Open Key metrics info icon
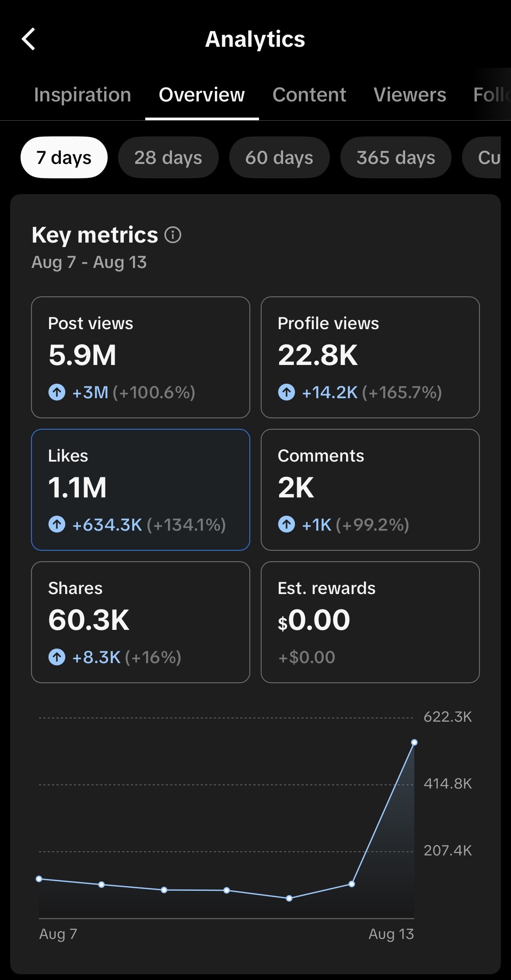The image size is (511, 980). pos(173,235)
